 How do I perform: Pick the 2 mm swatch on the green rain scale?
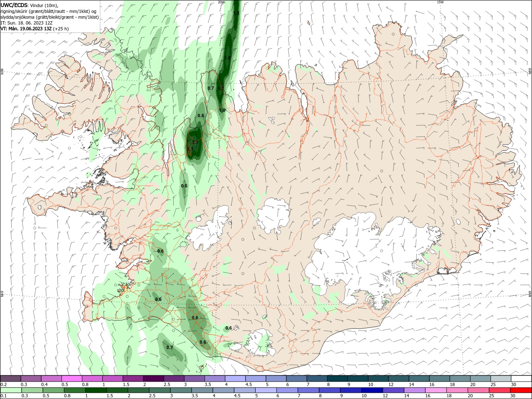click(x=138, y=390)
